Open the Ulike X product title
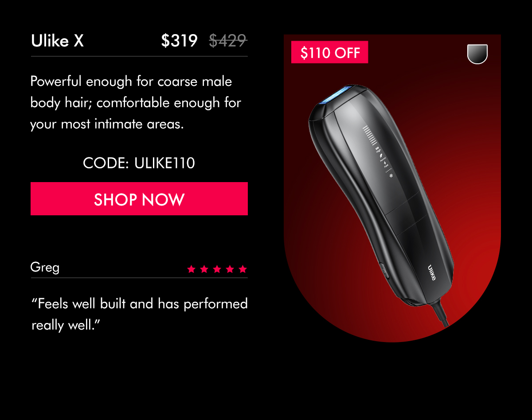 (58, 41)
